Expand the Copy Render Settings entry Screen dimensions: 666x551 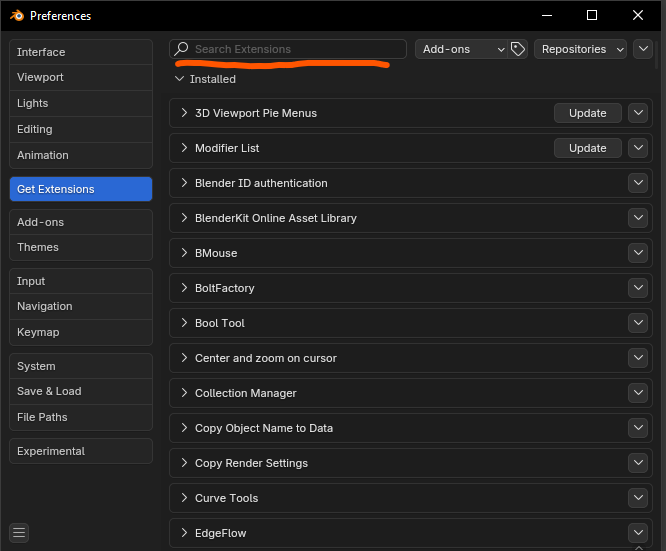tap(184, 463)
